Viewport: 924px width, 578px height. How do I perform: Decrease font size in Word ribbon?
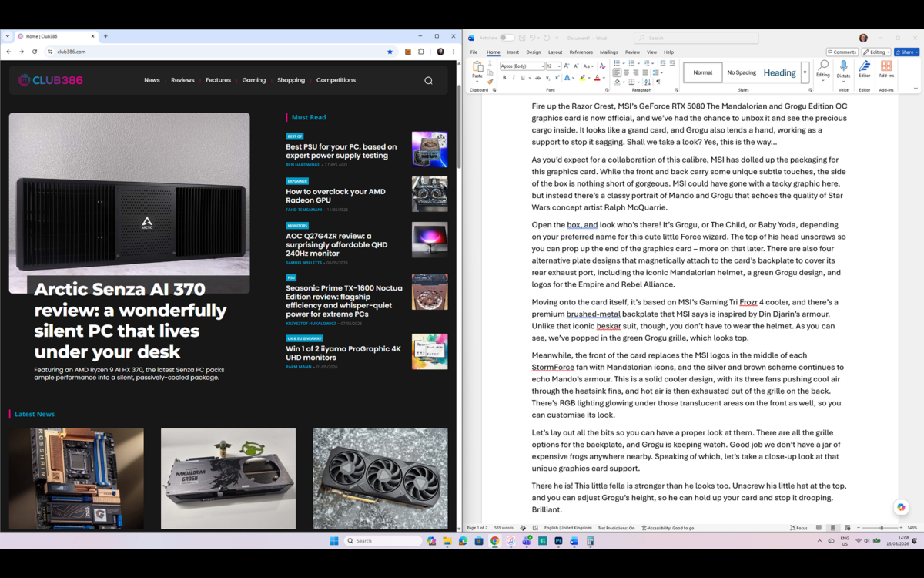576,66
